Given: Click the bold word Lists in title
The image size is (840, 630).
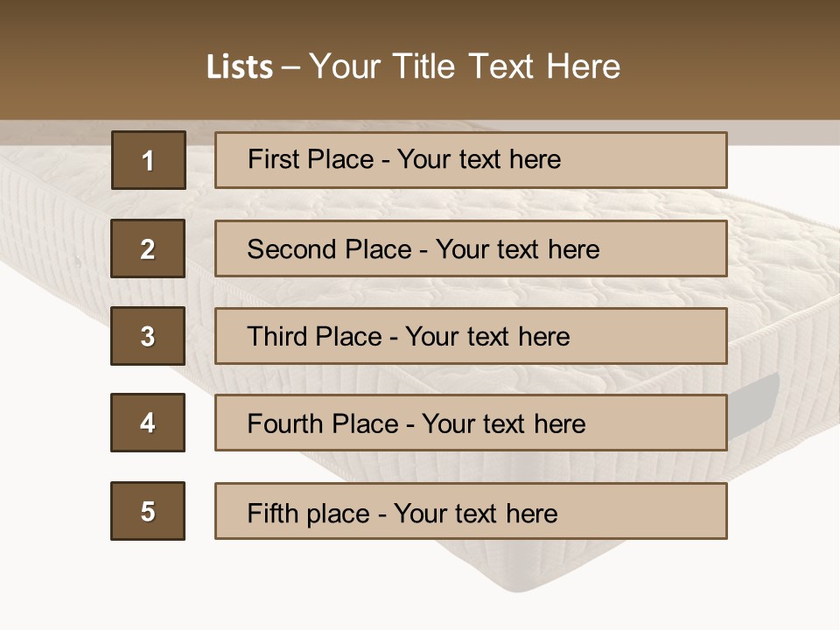Looking at the screenshot, I should (x=240, y=67).
